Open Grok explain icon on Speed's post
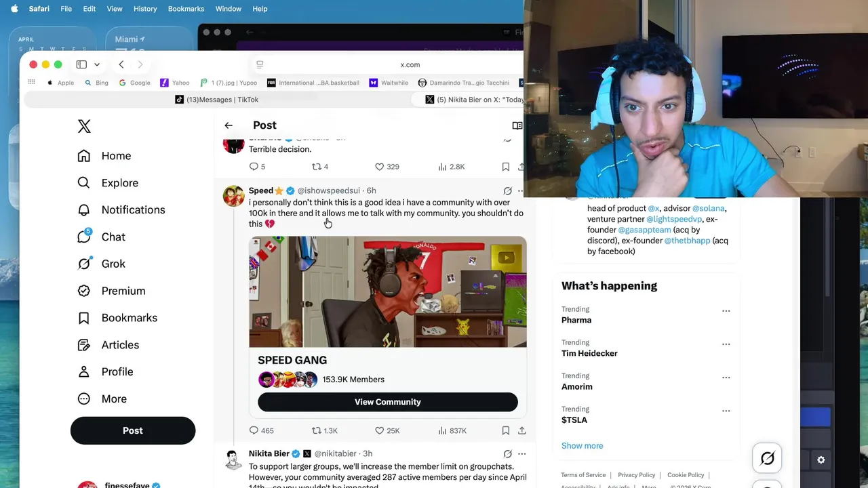Image resolution: width=868 pixels, height=488 pixels. pos(507,191)
